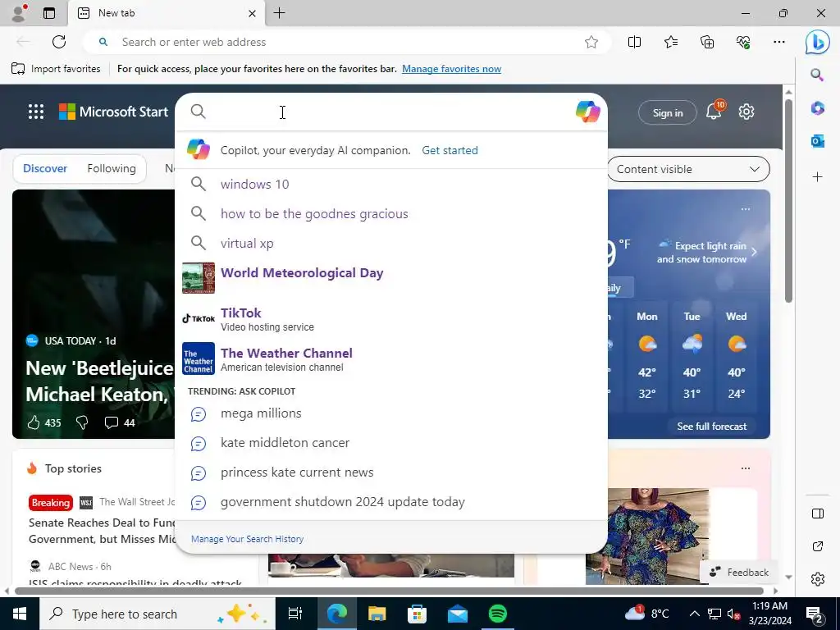Open File Explorer from taskbar
840x630 pixels.
pyautogui.click(x=377, y=614)
